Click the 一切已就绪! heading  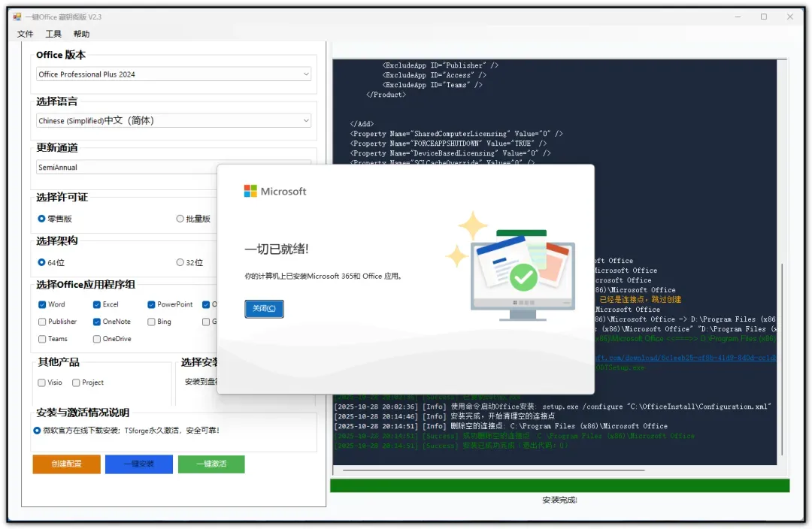pyautogui.click(x=277, y=249)
